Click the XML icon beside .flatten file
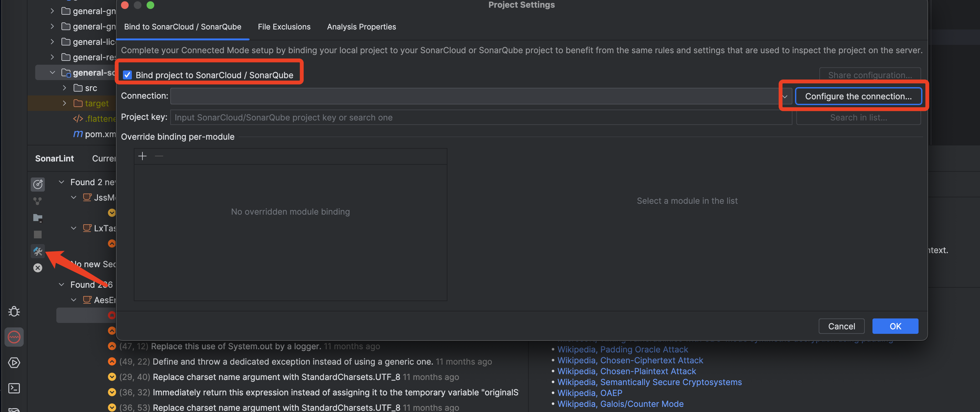Image resolution: width=980 pixels, height=412 pixels. [78, 119]
